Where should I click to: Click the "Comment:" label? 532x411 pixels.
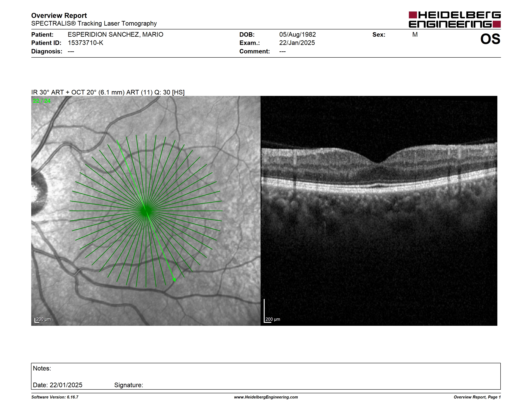click(255, 51)
